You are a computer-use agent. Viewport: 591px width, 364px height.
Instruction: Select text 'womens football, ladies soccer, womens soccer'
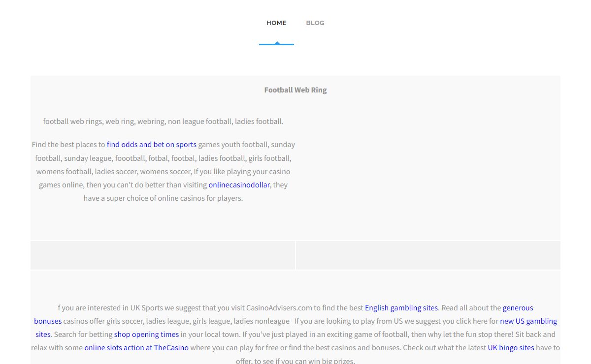[114, 172]
